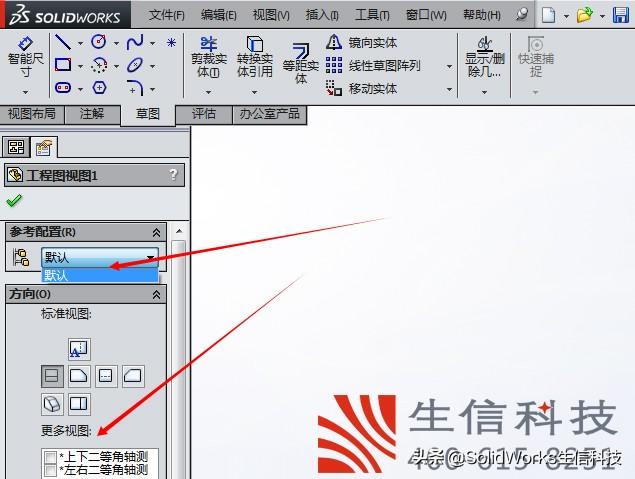Select the Circle sketch tool

(99, 42)
